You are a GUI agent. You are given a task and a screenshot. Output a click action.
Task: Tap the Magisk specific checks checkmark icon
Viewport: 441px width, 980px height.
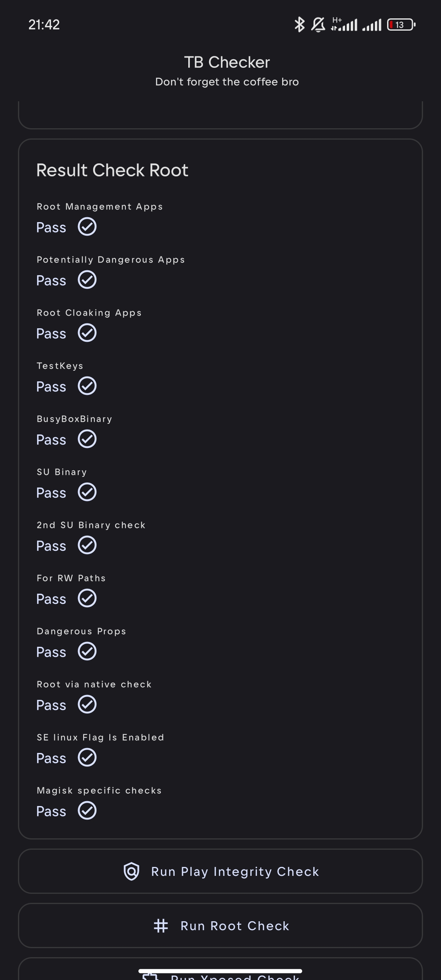pyautogui.click(x=87, y=811)
